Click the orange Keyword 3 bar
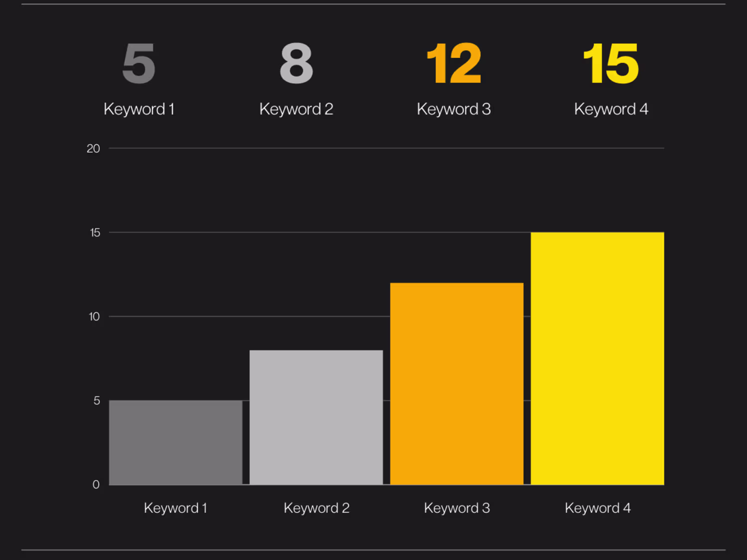The width and height of the screenshot is (747, 560). pos(457,383)
